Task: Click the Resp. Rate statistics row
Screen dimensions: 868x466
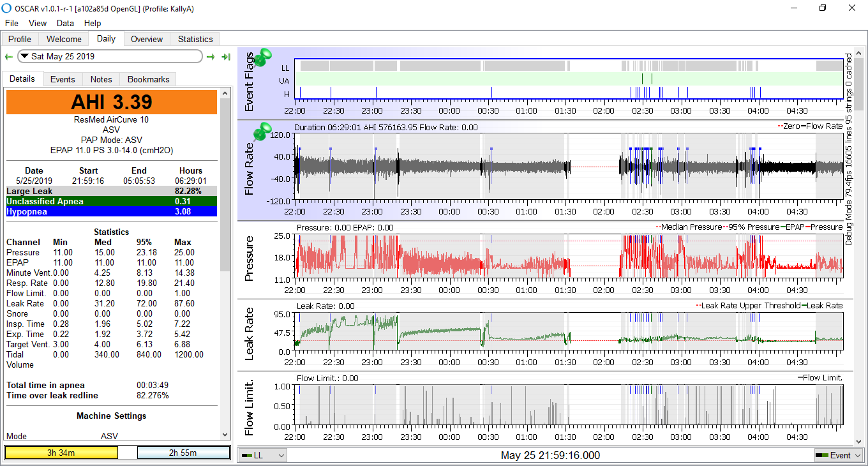Action: tap(112, 283)
